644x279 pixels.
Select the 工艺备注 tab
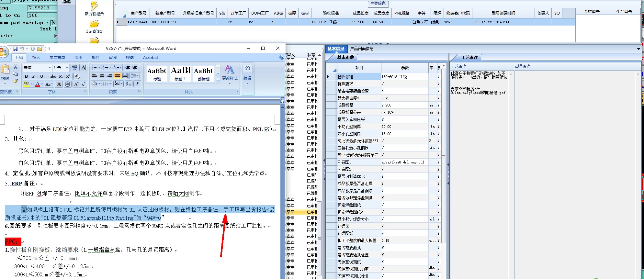coord(469,57)
